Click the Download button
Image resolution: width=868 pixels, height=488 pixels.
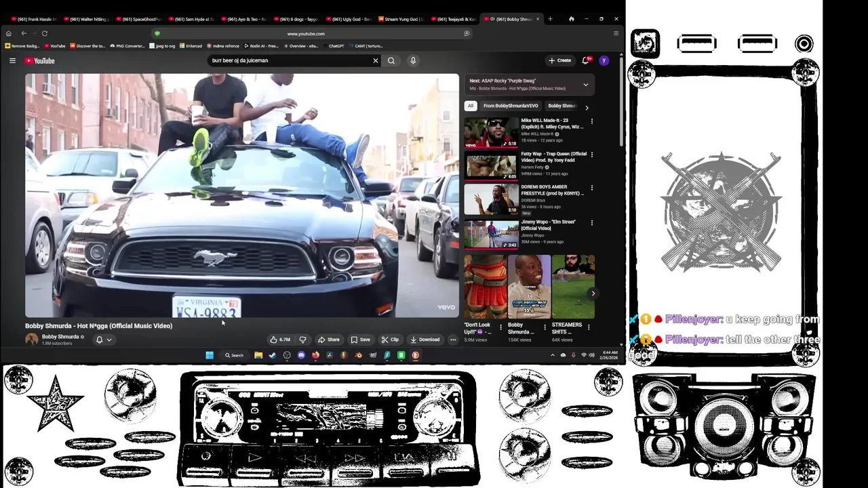[x=425, y=340]
